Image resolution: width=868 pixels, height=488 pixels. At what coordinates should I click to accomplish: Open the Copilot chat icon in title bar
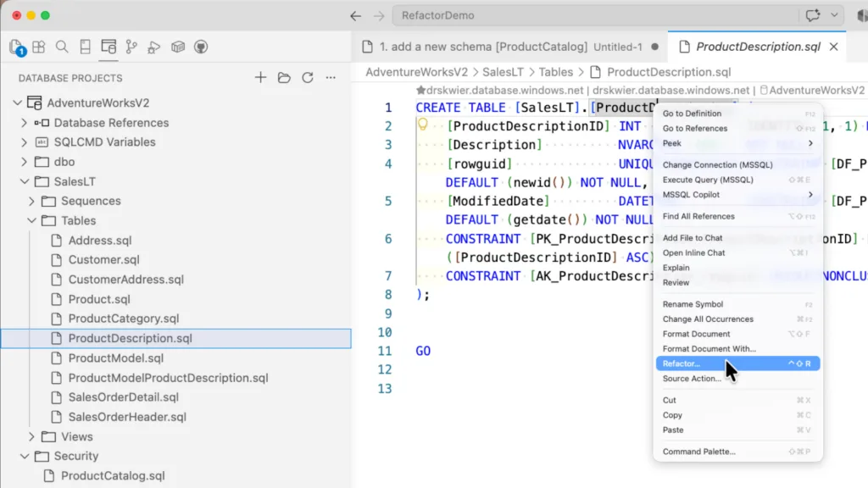click(813, 15)
